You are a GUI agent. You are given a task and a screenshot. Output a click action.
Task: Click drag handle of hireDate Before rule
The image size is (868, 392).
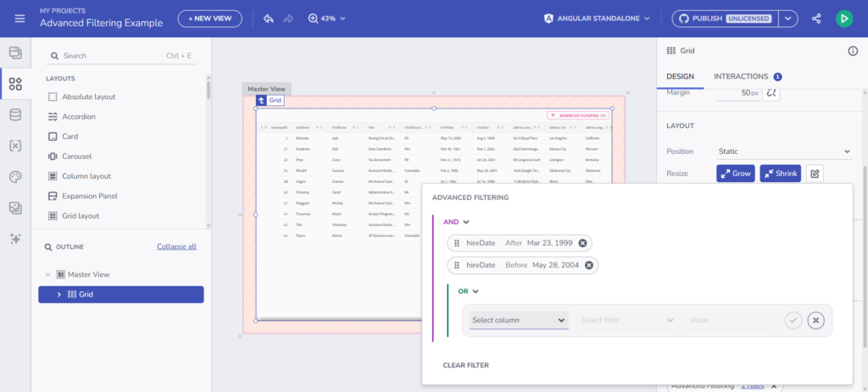(x=457, y=265)
